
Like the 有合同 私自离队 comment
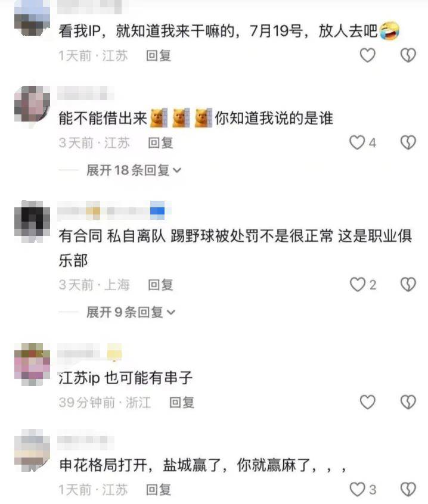[x=357, y=284]
